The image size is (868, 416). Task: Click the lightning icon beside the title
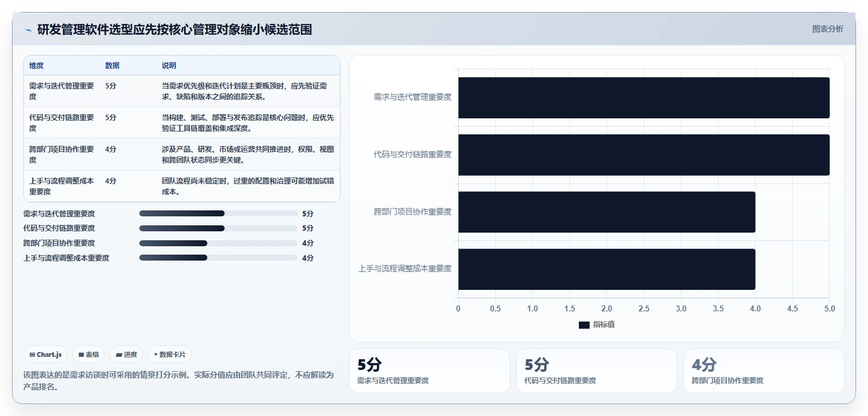pos(28,30)
